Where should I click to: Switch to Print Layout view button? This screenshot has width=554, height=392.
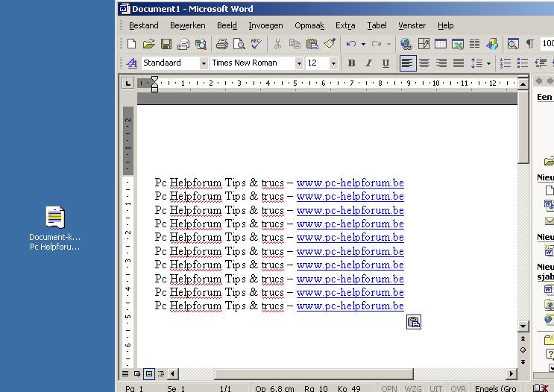149,373
